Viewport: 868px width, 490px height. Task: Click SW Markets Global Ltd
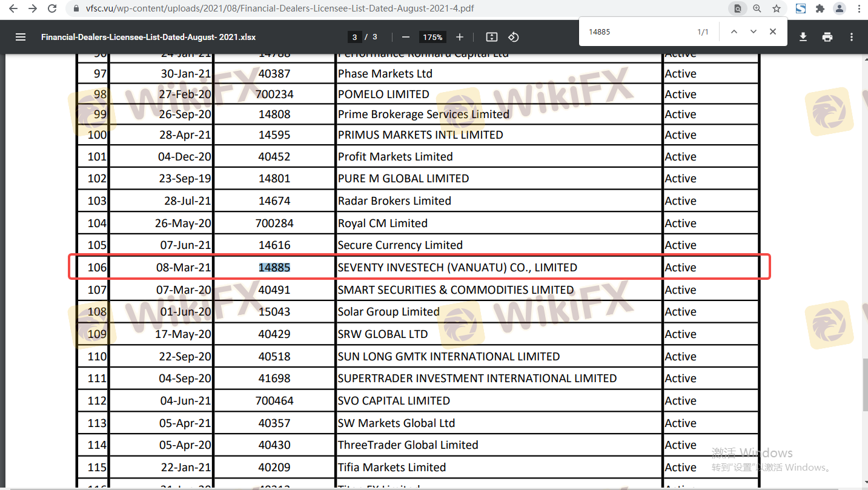coord(396,423)
